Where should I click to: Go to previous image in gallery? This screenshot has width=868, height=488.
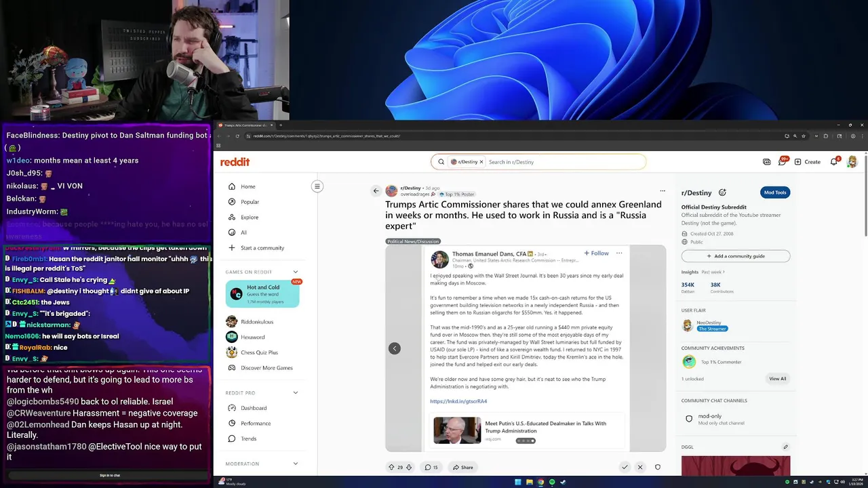395,348
